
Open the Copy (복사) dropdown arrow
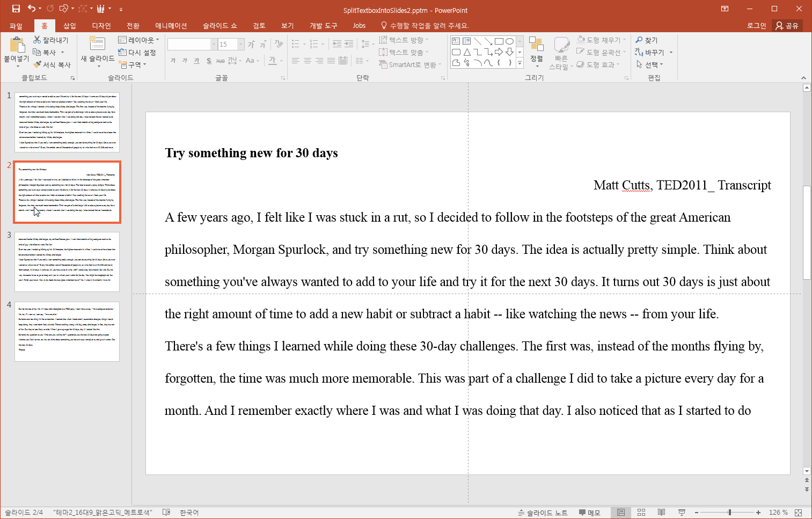(x=62, y=52)
